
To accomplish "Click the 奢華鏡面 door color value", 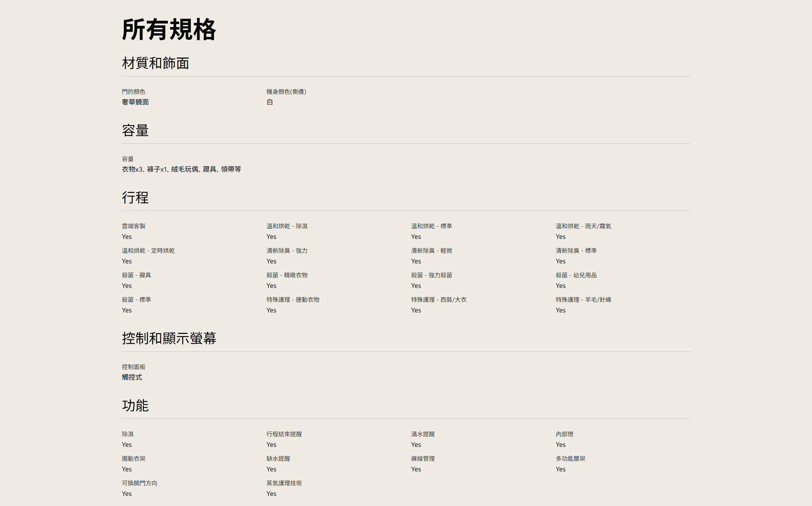I will point(135,102).
